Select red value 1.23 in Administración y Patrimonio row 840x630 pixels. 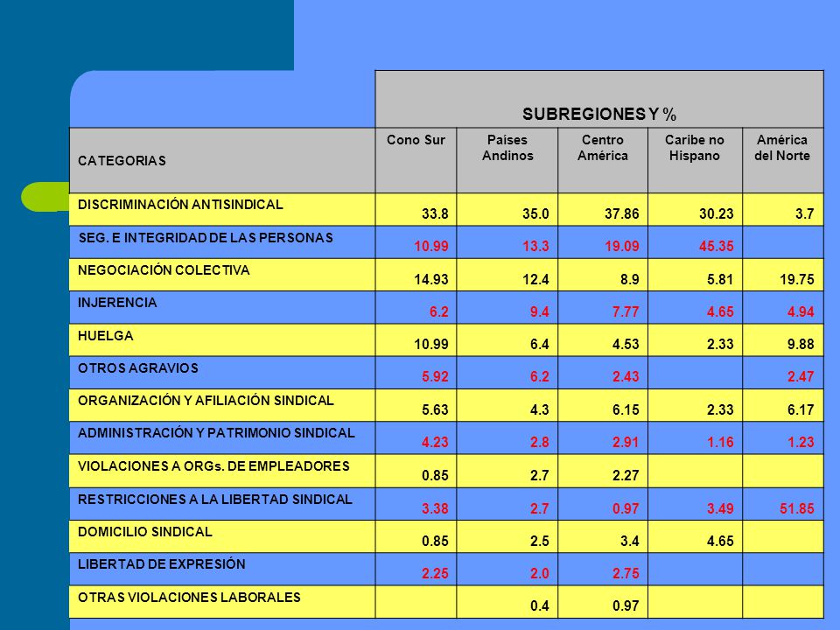tap(801, 443)
